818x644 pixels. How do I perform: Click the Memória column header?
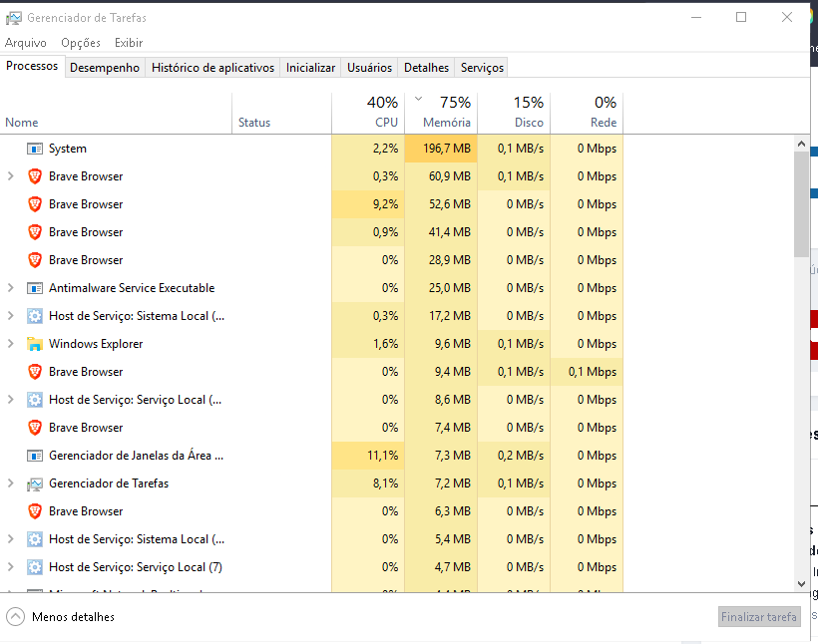[x=441, y=114]
